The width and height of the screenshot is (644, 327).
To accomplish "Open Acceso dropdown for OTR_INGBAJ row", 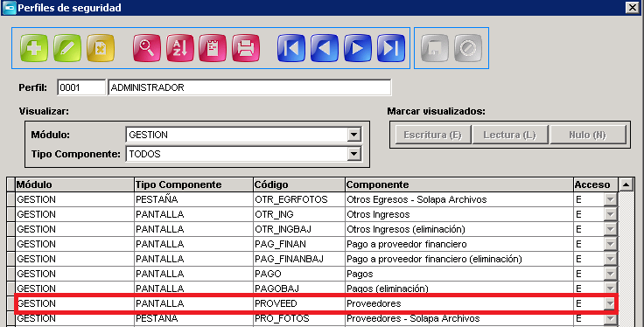I will [611, 229].
